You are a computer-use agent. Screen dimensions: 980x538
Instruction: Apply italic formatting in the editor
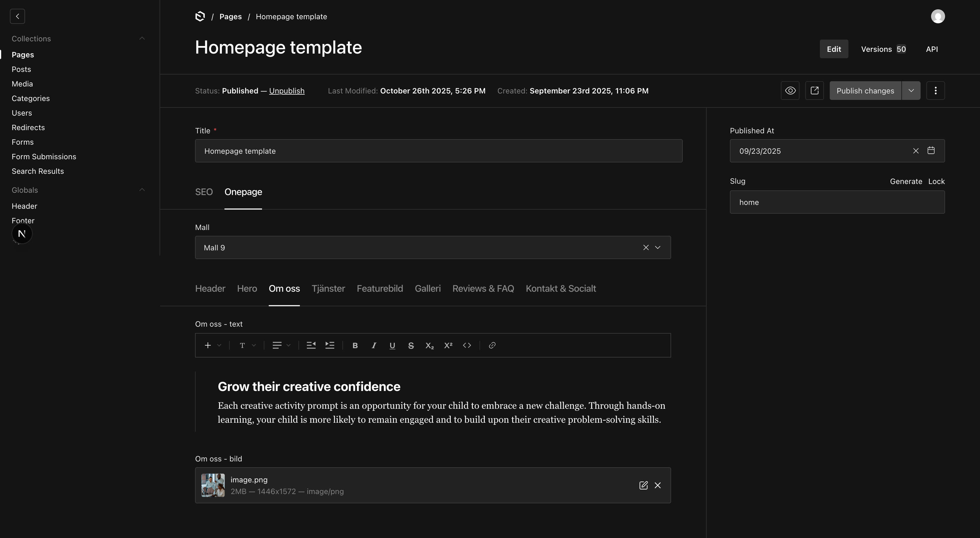374,346
